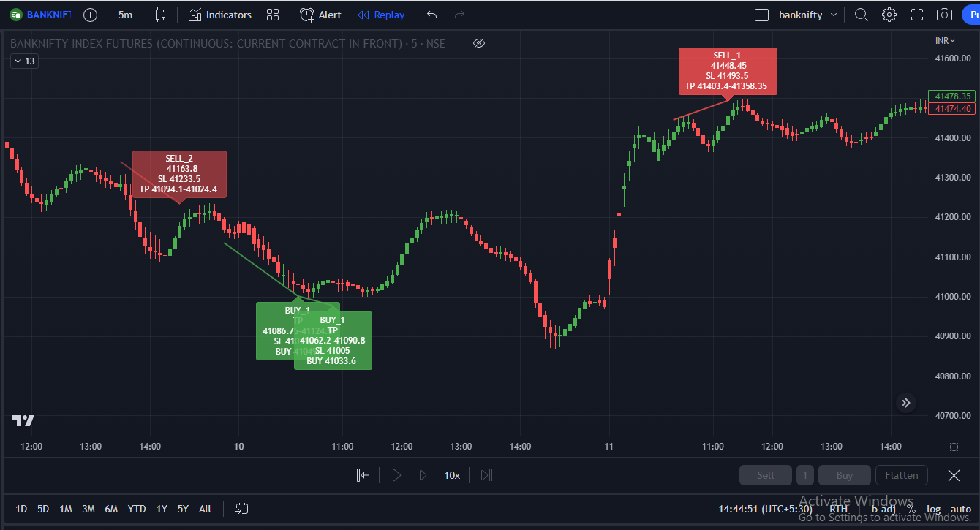The width and height of the screenshot is (980, 530).
Task: Change the 10x replay speed
Action: click(x=453, y=475)
